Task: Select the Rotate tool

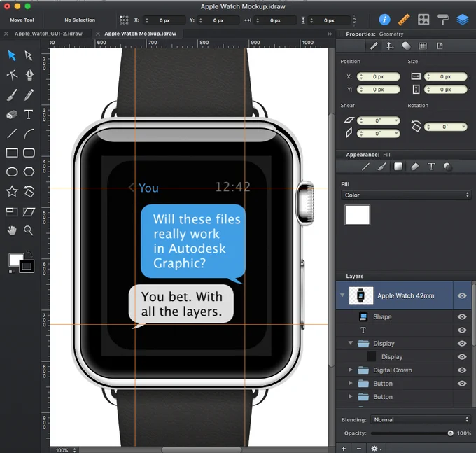Action: tap(29, 191)
